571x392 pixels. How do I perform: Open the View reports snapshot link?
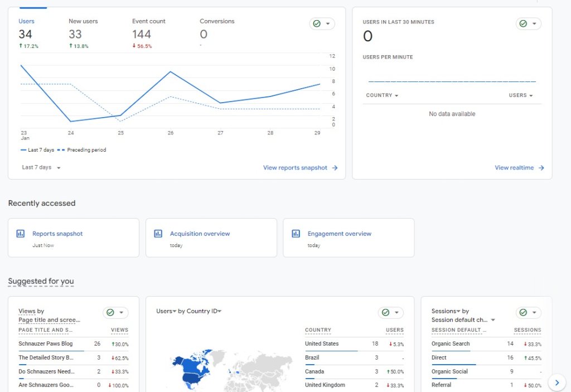(300, 168)
